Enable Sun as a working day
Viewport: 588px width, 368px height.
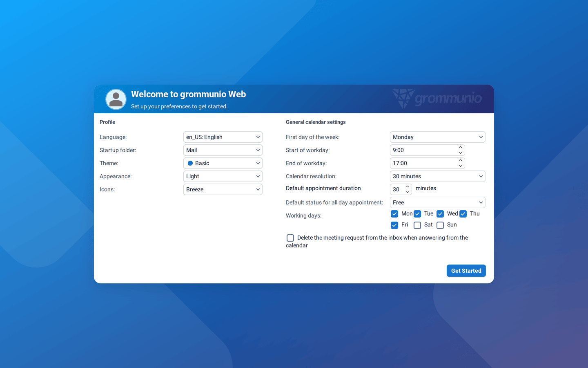coord(440,225)
